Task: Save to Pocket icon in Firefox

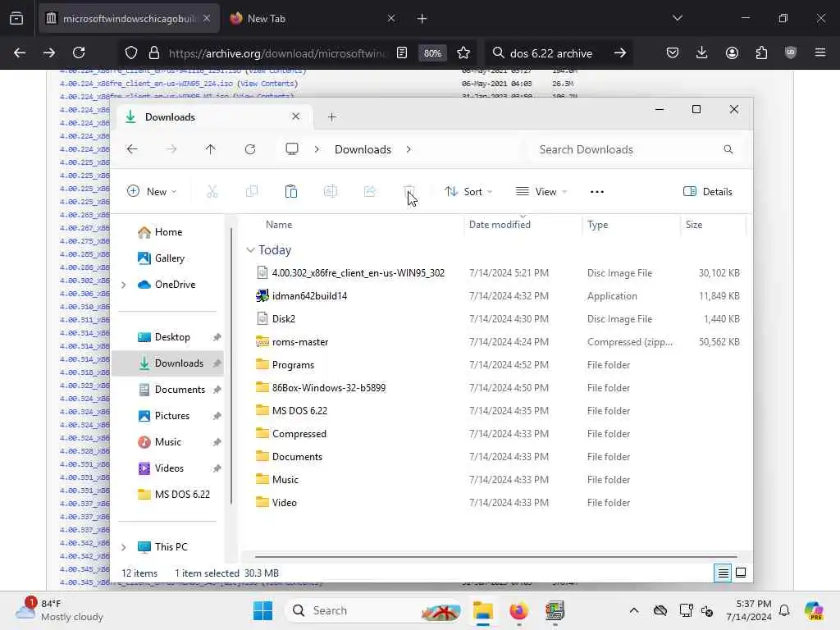Action: point(673,52)
